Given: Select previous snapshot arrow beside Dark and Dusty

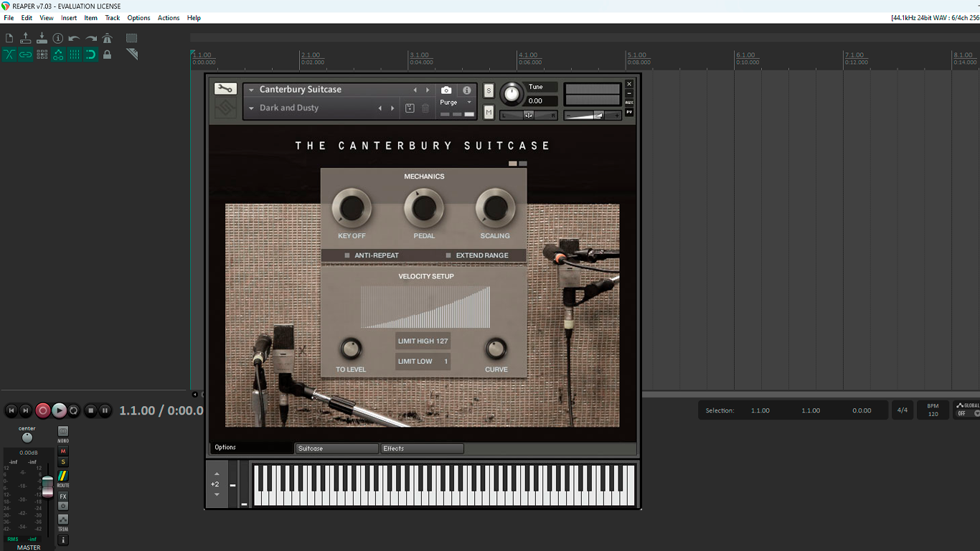Looking at the screenshot, I should (380, 108).
